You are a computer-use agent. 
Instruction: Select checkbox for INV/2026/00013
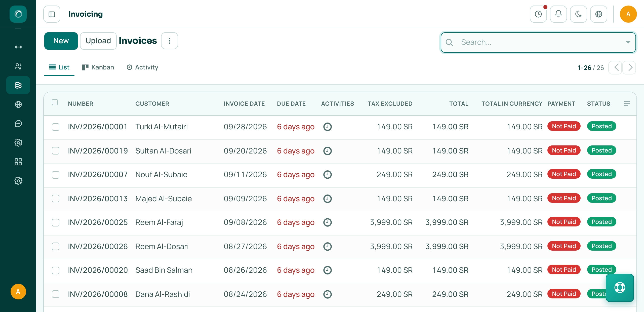pyautogui.click(x=56, y=199)
